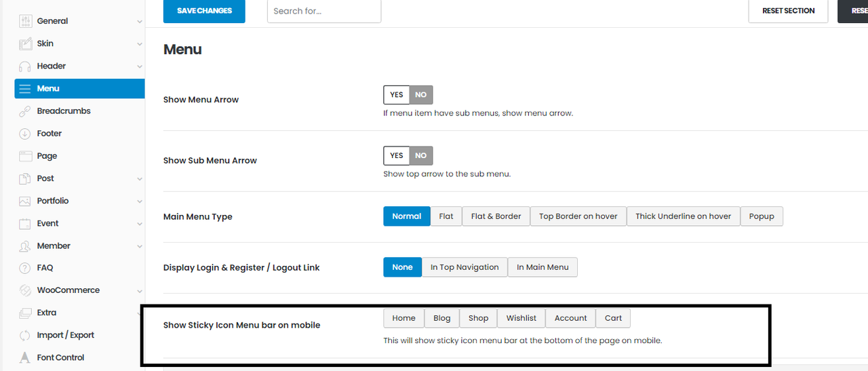
Task: Enable Home in sticky icon bar
Action: (404, 318)
